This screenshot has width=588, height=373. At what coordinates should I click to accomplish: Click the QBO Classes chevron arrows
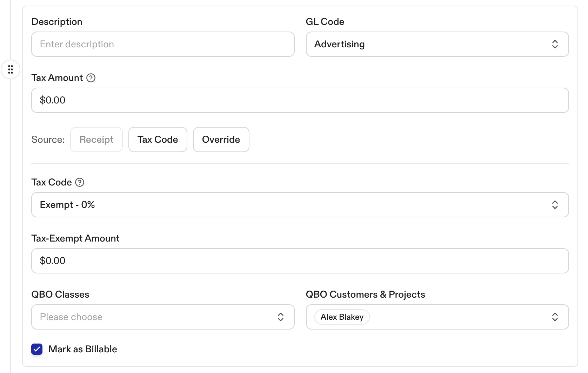(x=281, y=317)
